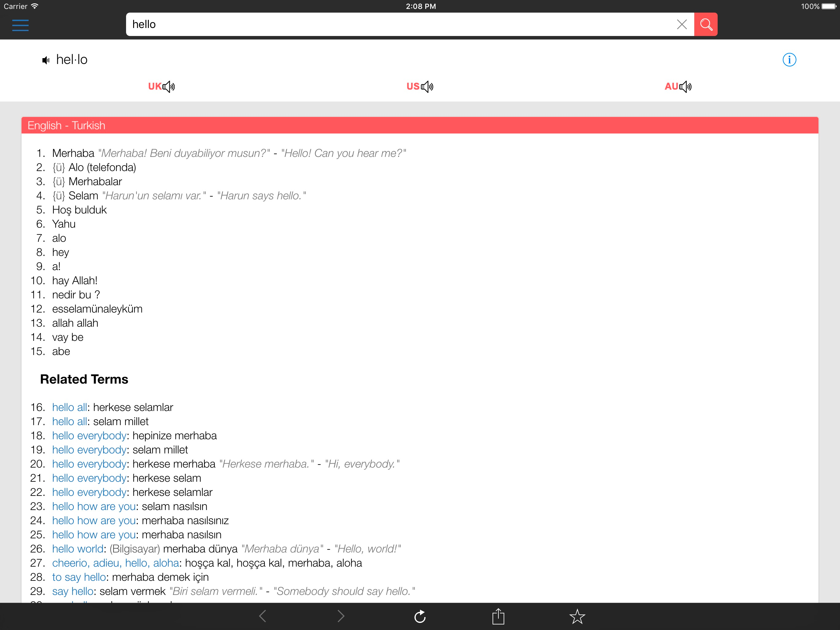
Task: Open the 'say hello' link in row 29
Action: pos(73,591)
